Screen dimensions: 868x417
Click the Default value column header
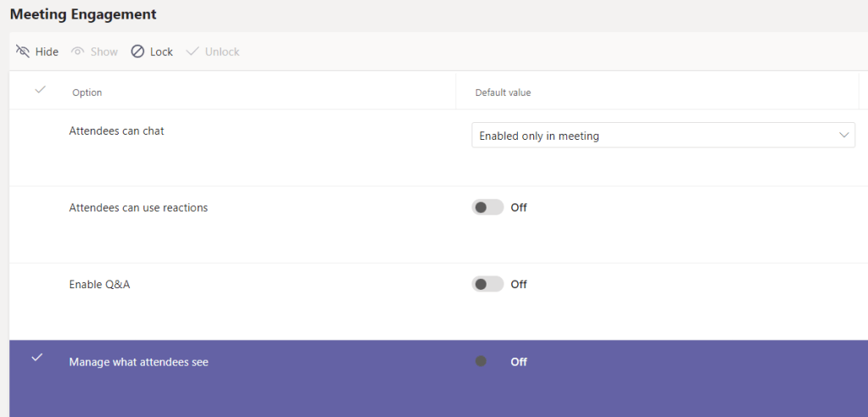pyautogui.click(x=503, y=92)
